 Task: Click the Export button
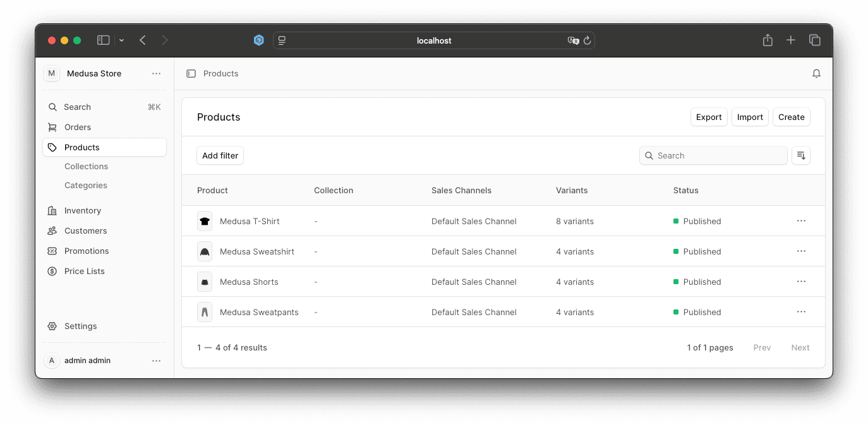(709, 117)
